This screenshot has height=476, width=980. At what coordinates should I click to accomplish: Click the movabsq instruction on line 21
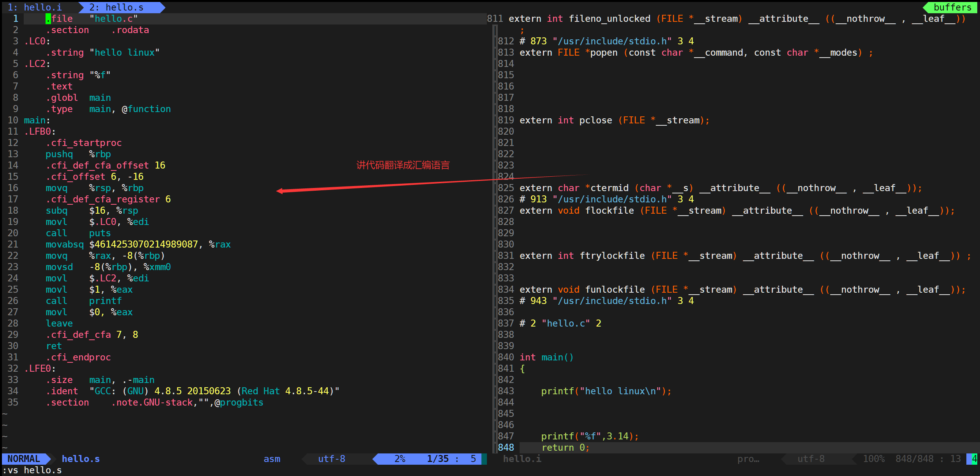(65, 244)
